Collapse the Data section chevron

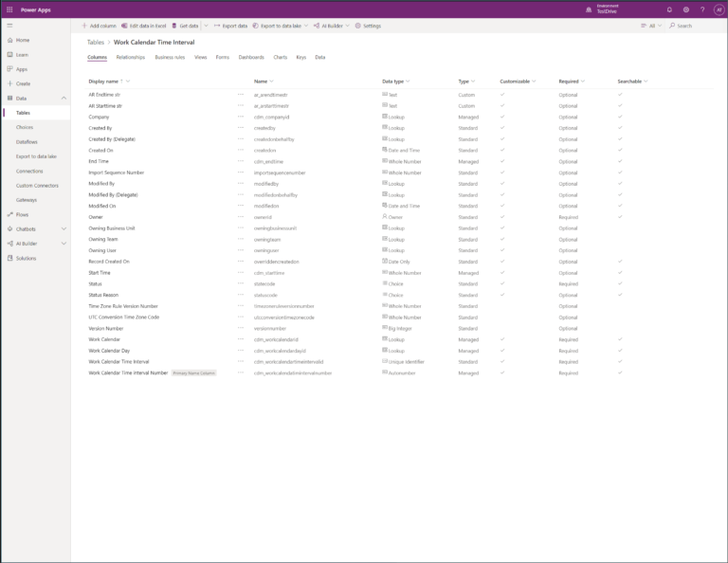[64, 99]
